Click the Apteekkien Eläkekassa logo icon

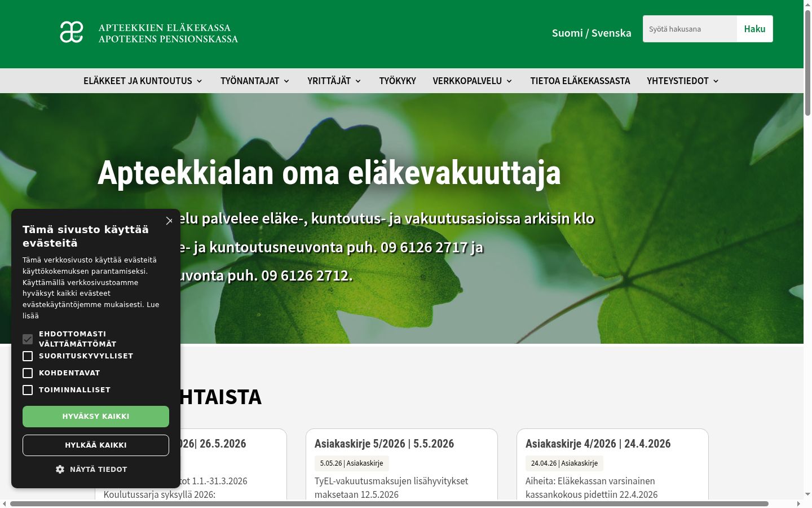[72, 32]
